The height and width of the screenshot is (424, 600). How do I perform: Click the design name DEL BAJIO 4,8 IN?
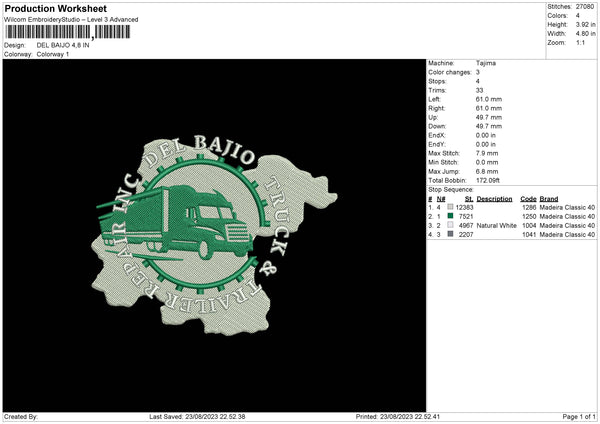coord(63,45)
